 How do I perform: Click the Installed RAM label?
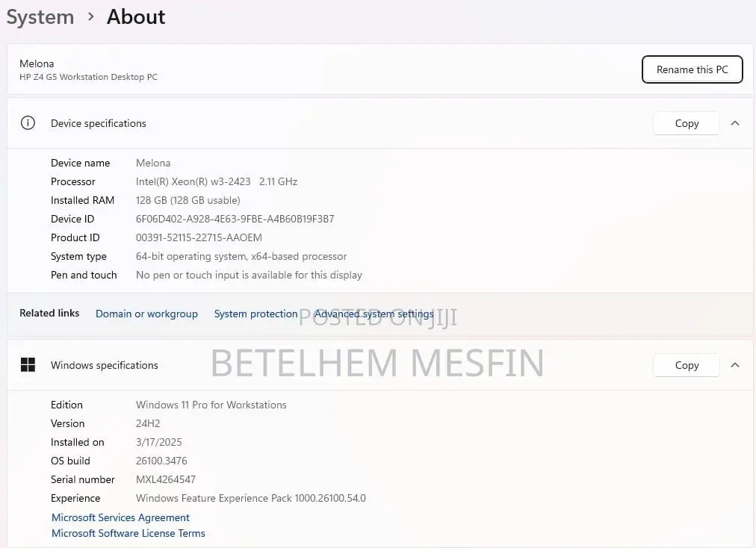[82, 200]
